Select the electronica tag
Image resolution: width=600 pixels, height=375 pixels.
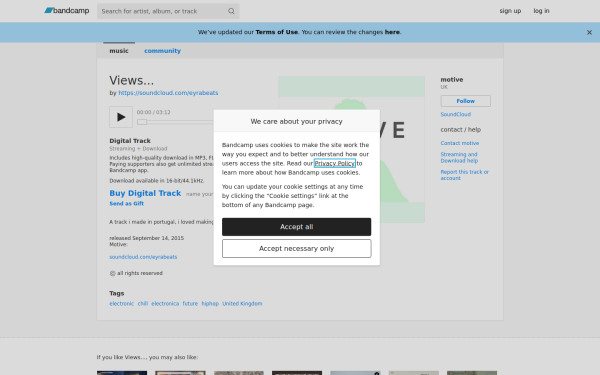click(165, 303)
